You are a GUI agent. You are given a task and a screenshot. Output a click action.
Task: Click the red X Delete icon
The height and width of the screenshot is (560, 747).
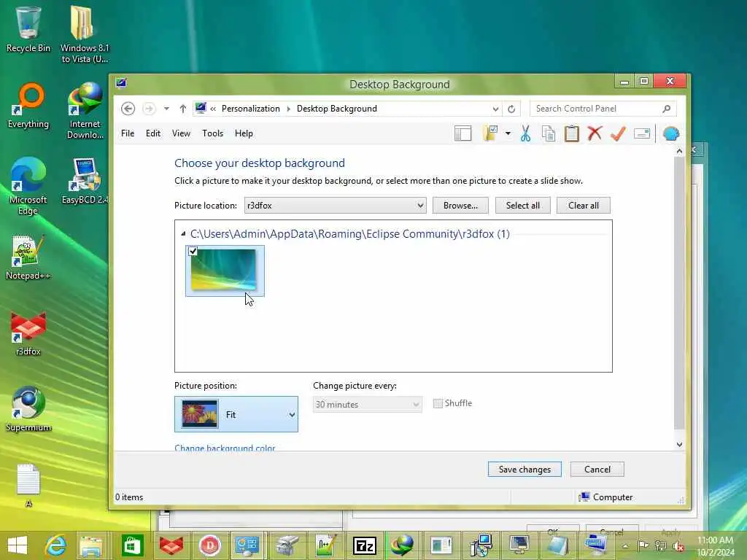point(595,134)
